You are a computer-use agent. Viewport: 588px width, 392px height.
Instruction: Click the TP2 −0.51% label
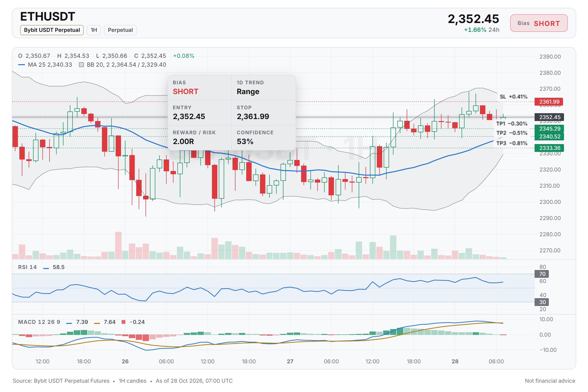(x=512, y=133)
